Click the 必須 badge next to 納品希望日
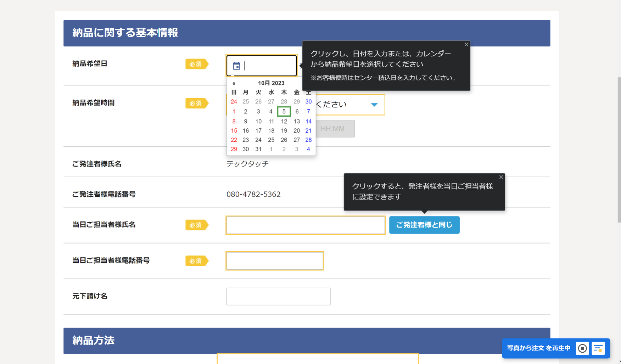Image resolution: width=621 pixels, height=364 pixels. tap(197, 64)
